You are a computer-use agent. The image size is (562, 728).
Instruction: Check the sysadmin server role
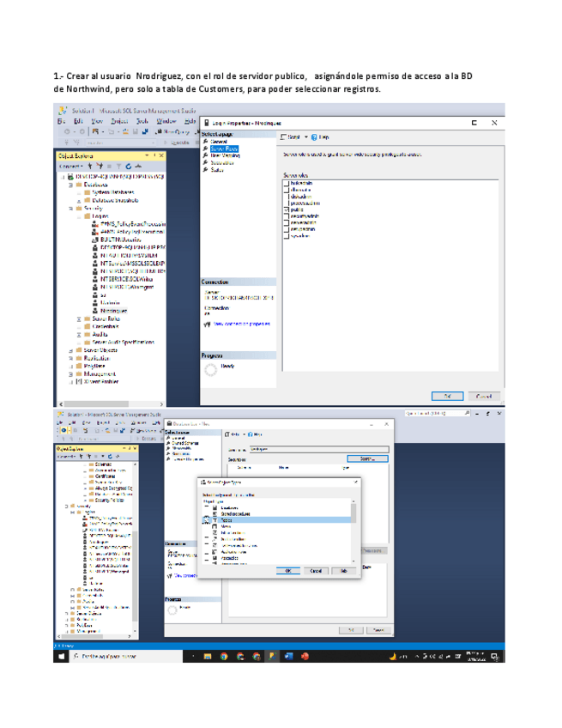[286, 235]
